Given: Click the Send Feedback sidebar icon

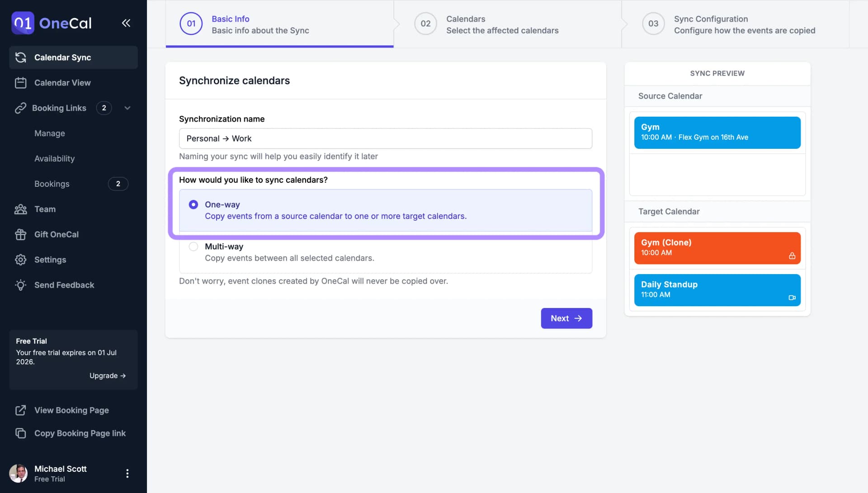Looking at the screenshot, I should tap(20, 284).
